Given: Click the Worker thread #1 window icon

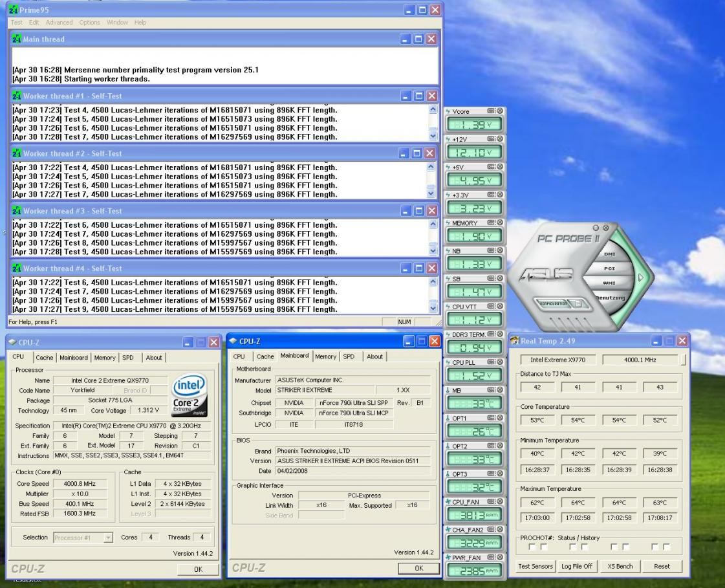Looking at the screenshot, I should click(17, 96).
